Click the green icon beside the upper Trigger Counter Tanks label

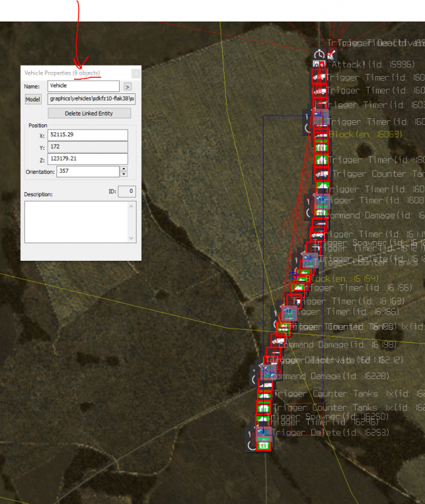click(x=264, y=395)
